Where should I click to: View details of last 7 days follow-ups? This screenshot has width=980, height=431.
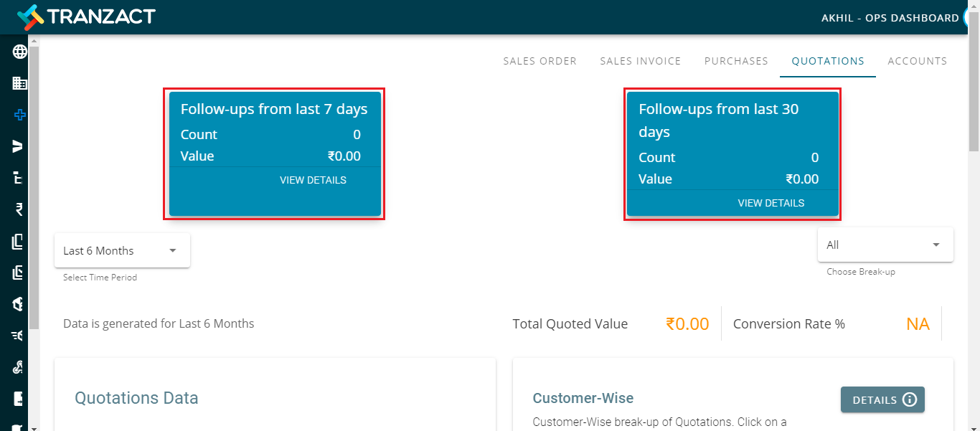pos(313,180)
